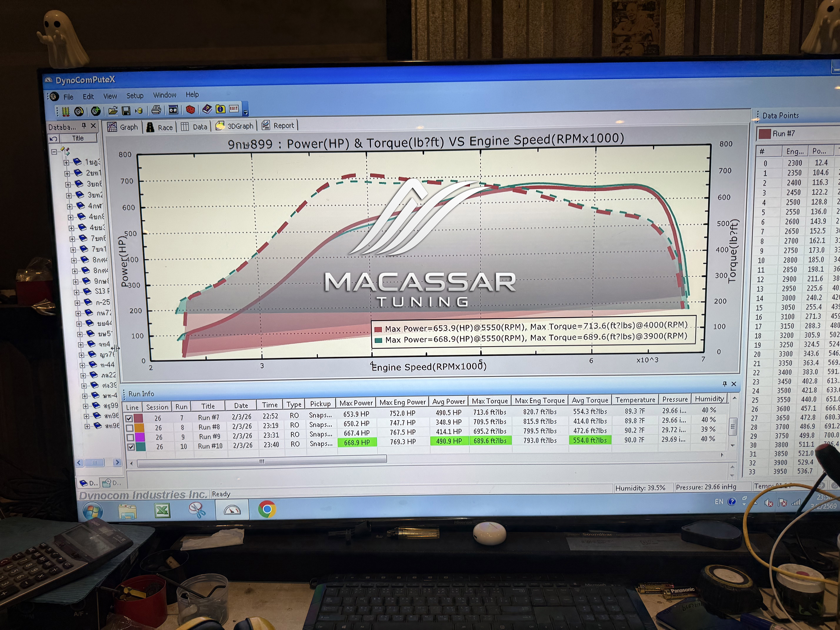
Task: Open the Setup menu
Action: tap(135, 96)
